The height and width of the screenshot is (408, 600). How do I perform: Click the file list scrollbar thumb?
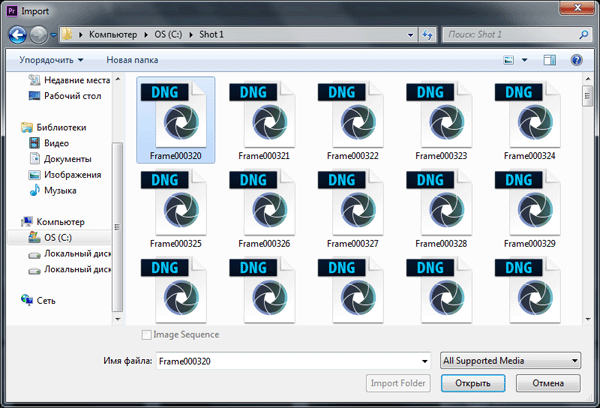588,96
